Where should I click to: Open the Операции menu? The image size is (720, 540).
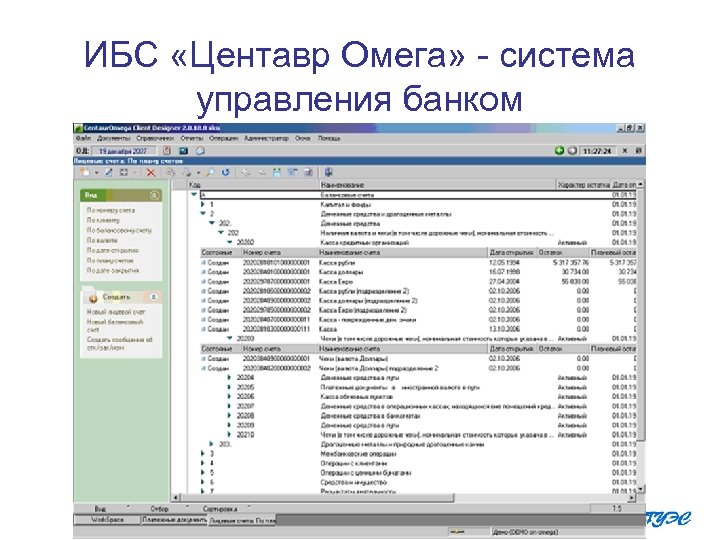coord(224,138)
